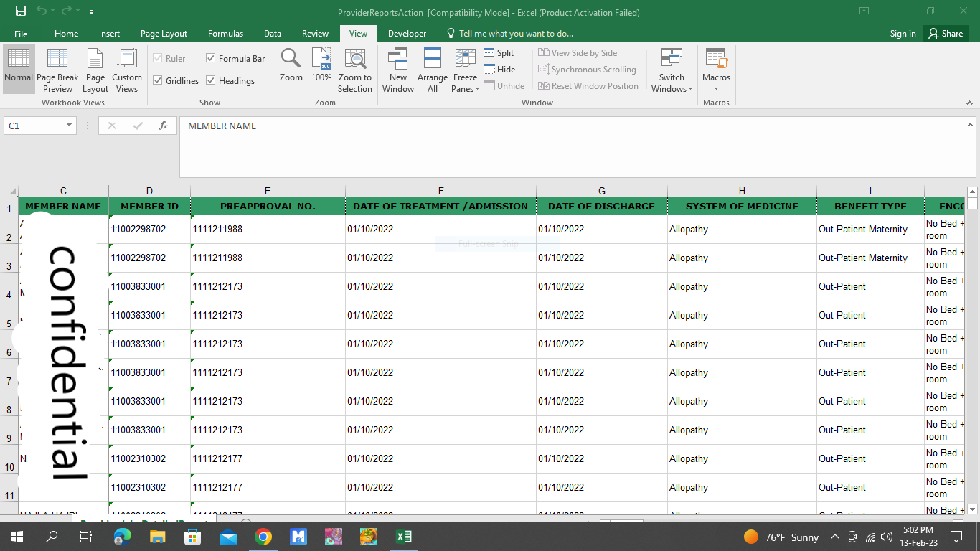Disable the Headings checkbox
The height and width of the screenshot is (551, 980).
211,81
